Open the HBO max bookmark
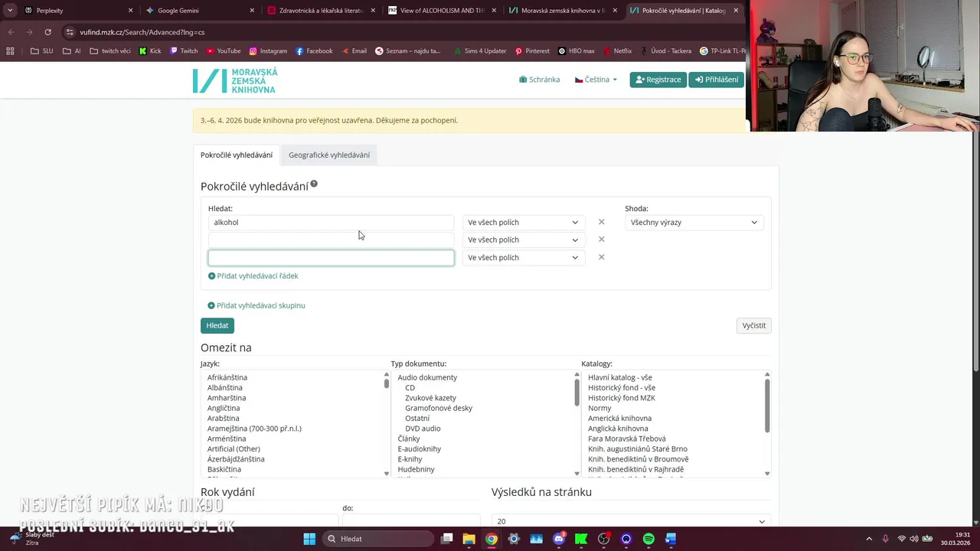Screen dimensions: 980x551 click(x=577, y=51)
